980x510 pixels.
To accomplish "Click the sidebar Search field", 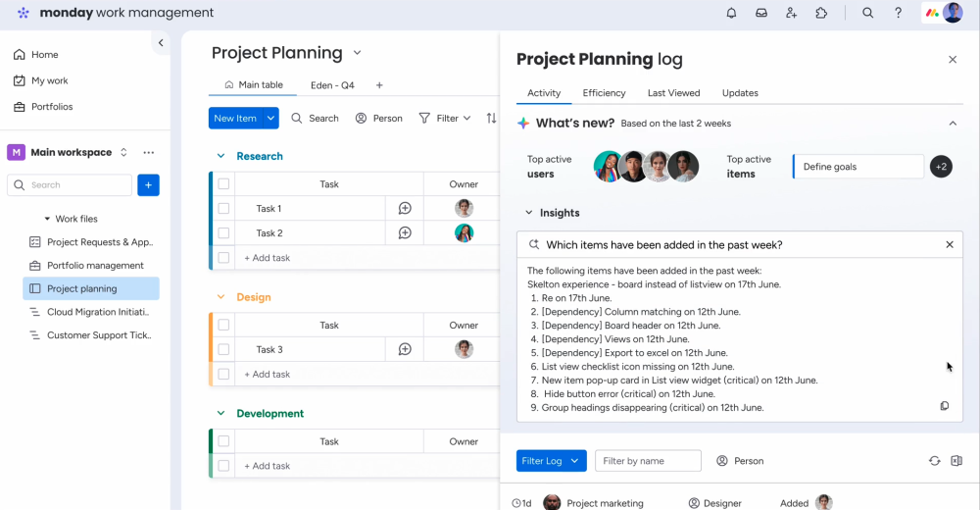I will 70,185.
